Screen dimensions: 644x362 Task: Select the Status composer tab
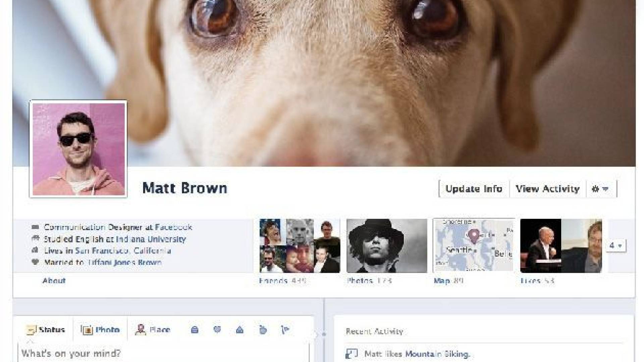46,330
